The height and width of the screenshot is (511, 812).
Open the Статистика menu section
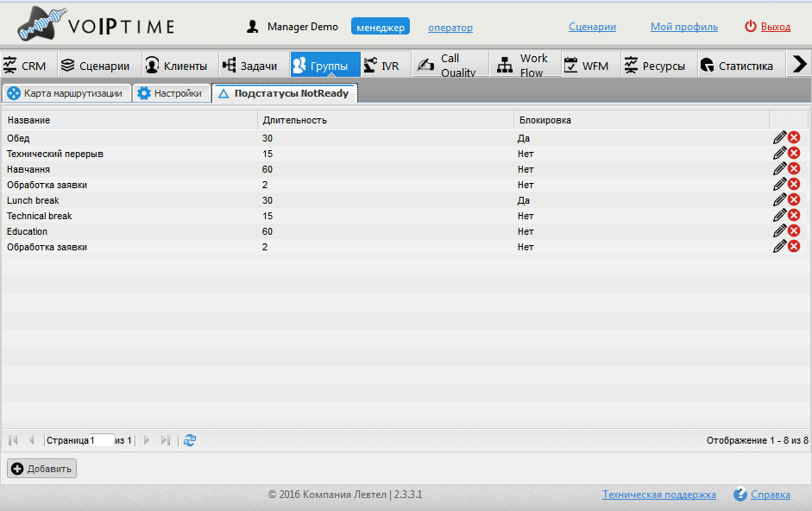tap(737, 66)
